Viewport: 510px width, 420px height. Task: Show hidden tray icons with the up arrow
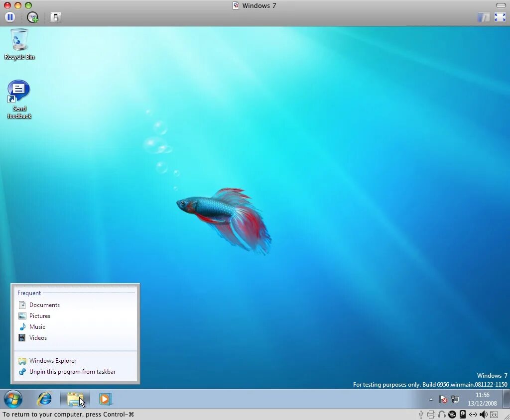(x=431, y=399)
